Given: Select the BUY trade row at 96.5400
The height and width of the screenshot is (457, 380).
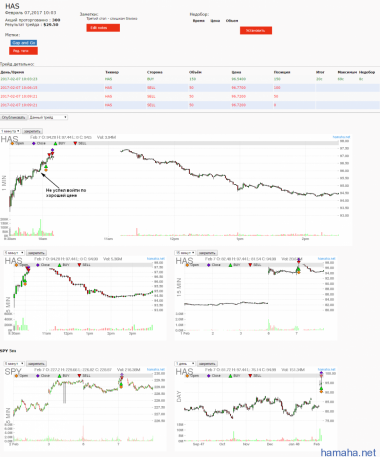Looking at the screenshot, I should (x=190, y=79).
